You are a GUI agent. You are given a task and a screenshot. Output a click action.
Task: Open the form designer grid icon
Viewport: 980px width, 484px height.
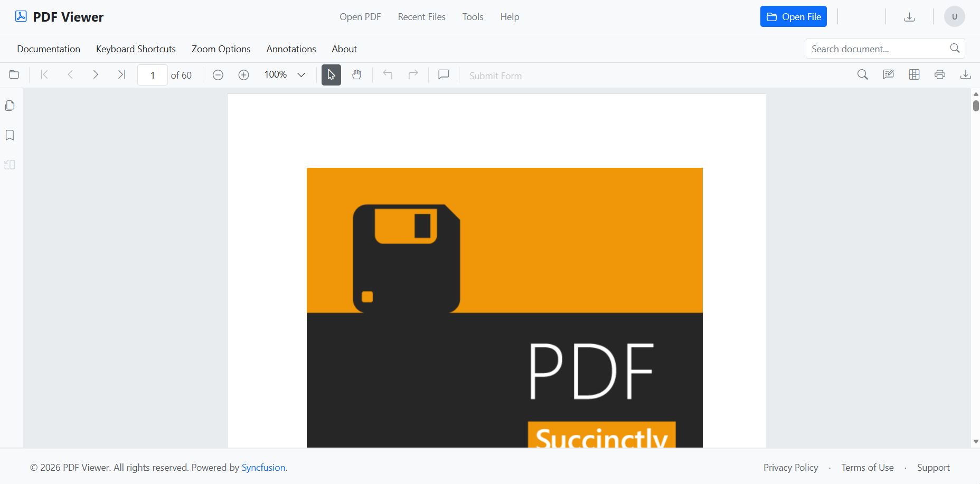click(914, 75)
